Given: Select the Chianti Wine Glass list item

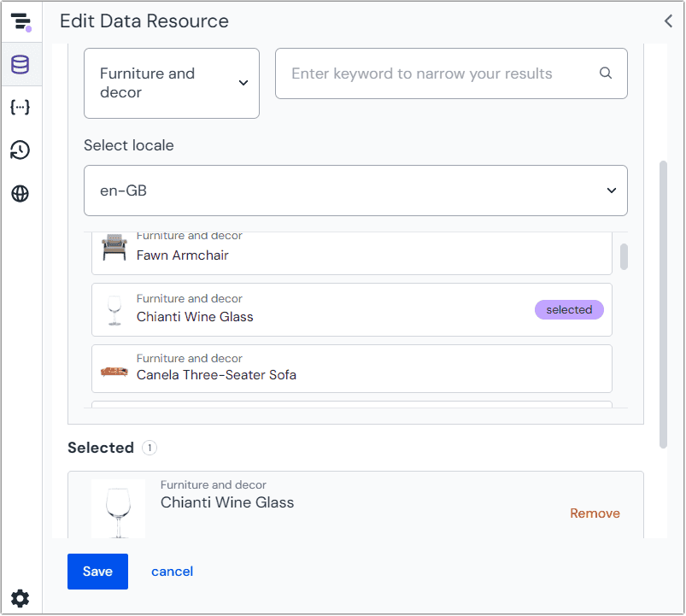Looking at the screenshot, I should click(x=352, y=310).
